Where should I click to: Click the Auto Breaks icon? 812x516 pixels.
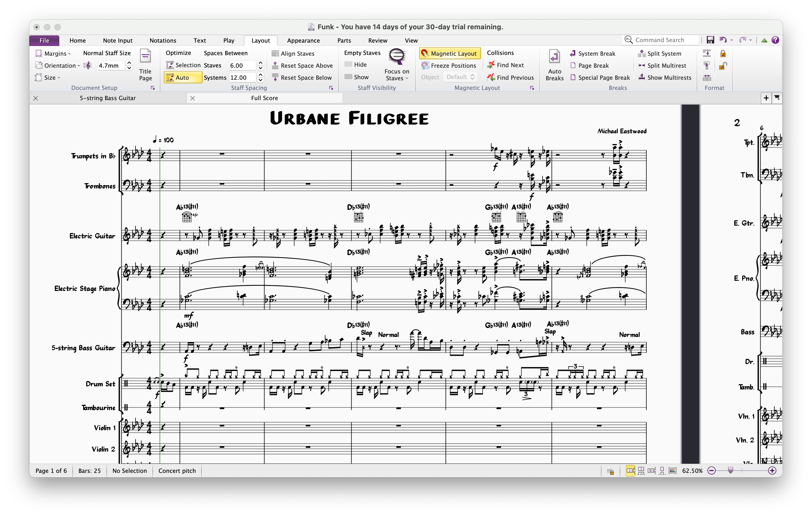coord(554,57)
